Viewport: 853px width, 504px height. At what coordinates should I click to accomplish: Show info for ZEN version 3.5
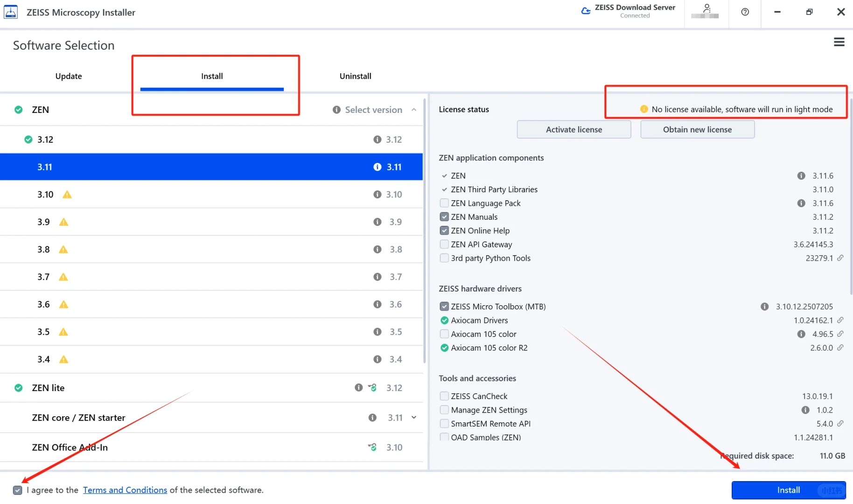(377, 332)
